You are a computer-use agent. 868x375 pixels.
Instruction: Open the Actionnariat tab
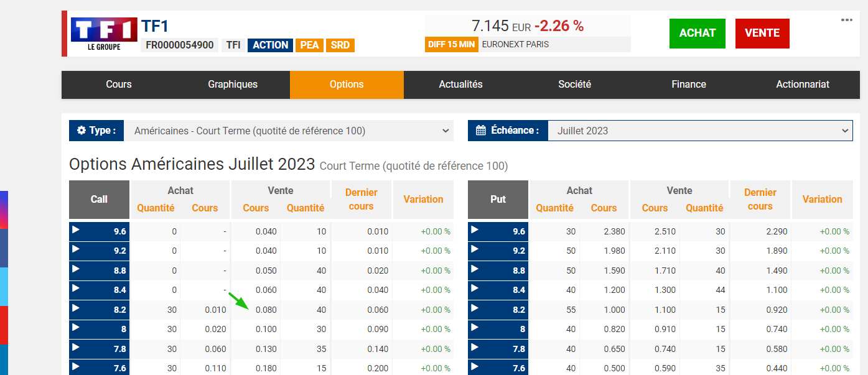coord(803,85)
